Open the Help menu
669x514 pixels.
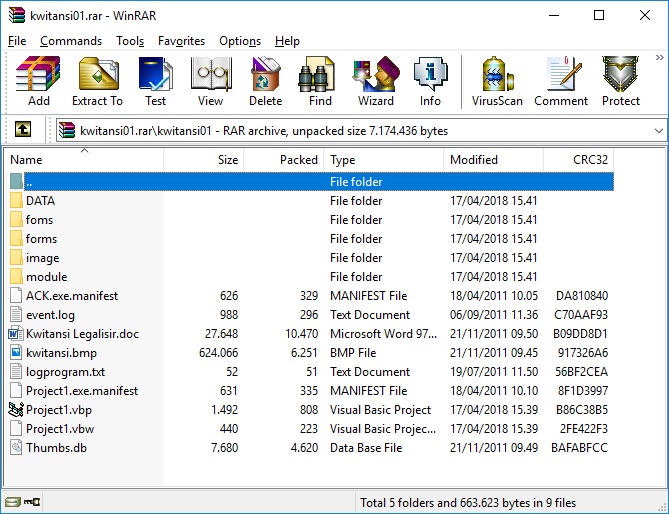[x=287, y=41]
